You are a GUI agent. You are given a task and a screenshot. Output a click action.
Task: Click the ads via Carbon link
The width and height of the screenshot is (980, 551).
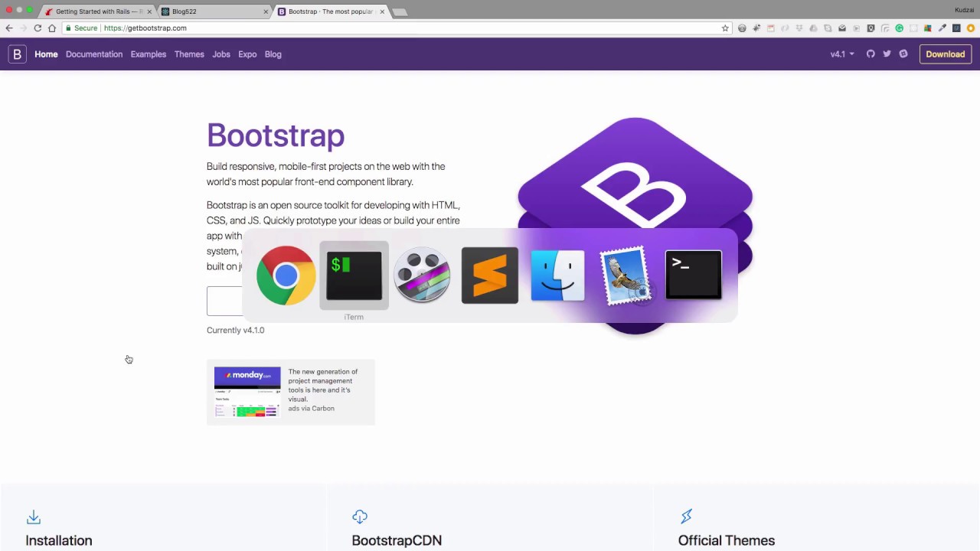(311, 409)
